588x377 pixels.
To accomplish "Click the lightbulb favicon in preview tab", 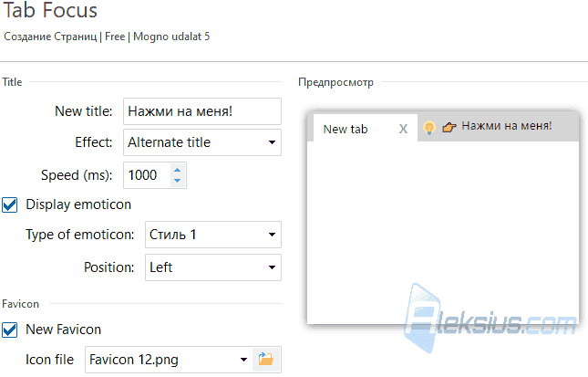I will 429,128.
